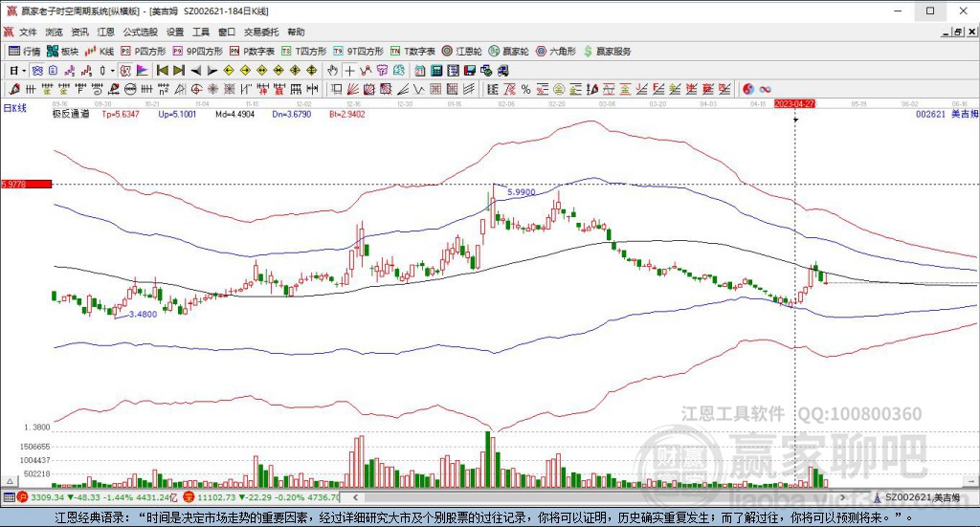Click the infinity loop icon
Image resolution: width=980 pixels, height=527 pixels.
pos(765,89)
